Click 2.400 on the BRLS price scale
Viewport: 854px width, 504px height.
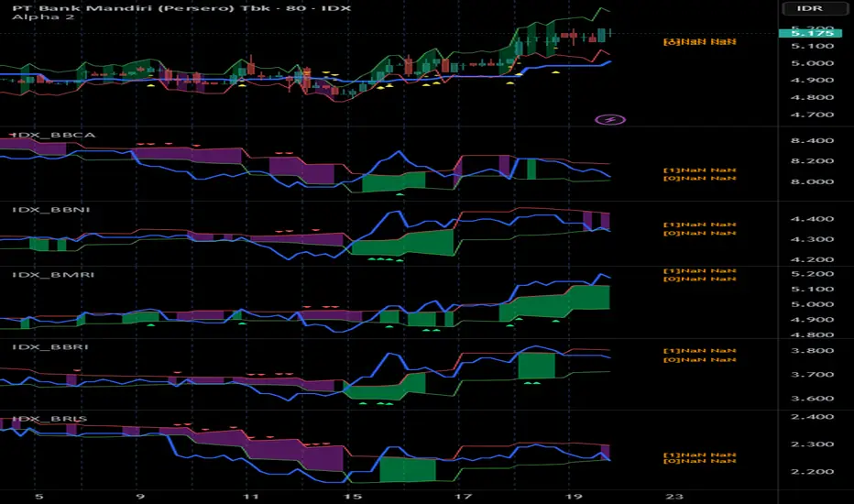click(812, 417)
